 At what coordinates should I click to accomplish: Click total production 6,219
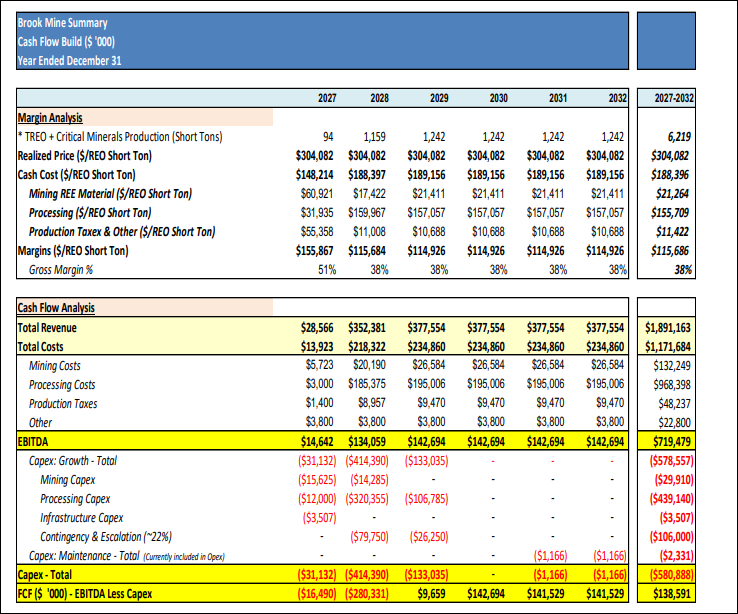click(679, 137)
